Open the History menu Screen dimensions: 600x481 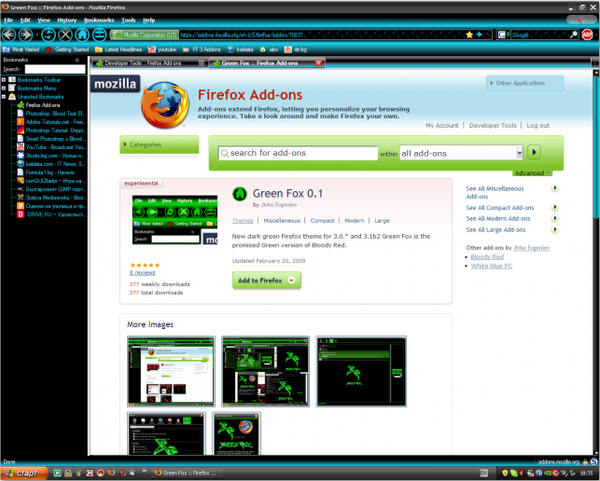[x=67, y=20]
